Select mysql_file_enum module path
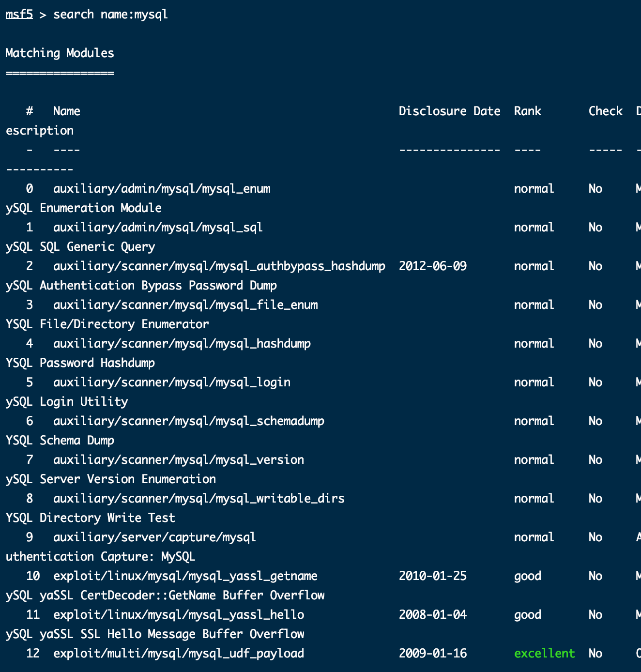This screenshot has width=641, height=672. [x=185, y=305]
